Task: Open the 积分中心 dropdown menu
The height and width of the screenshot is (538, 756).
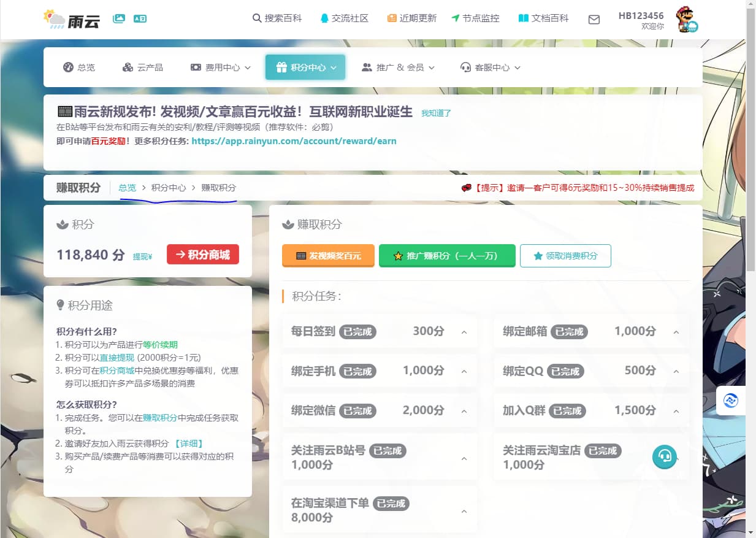Action: click(305, 67)
